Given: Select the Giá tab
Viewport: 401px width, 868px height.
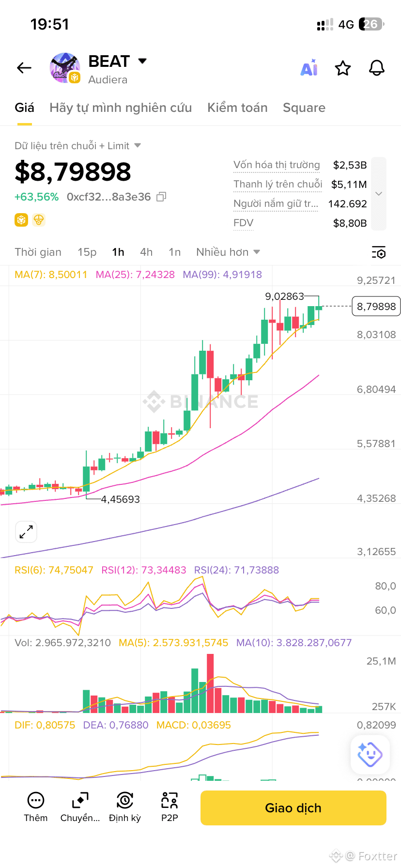Looking at the screenshot, I should pyautogui.click(x=24, y=108).
